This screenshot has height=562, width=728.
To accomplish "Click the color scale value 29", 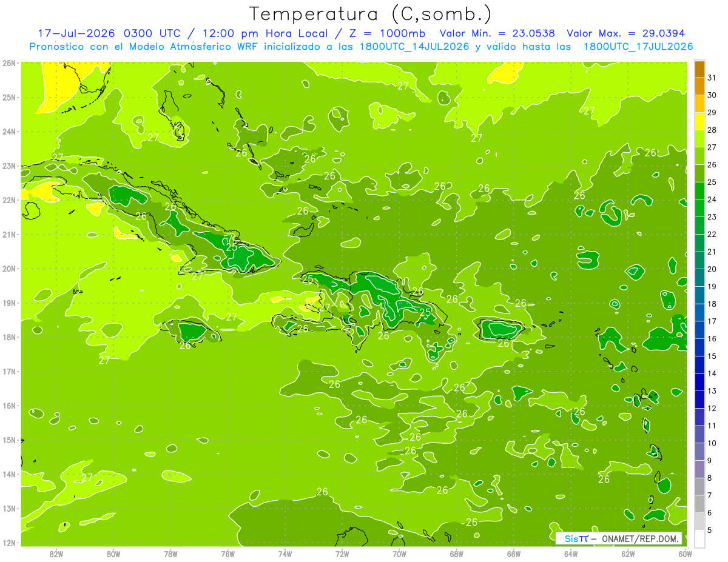I will 712,113.
